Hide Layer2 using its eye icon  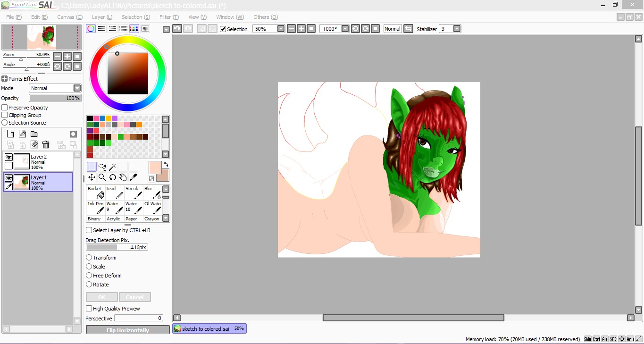(x=8, y=157)
